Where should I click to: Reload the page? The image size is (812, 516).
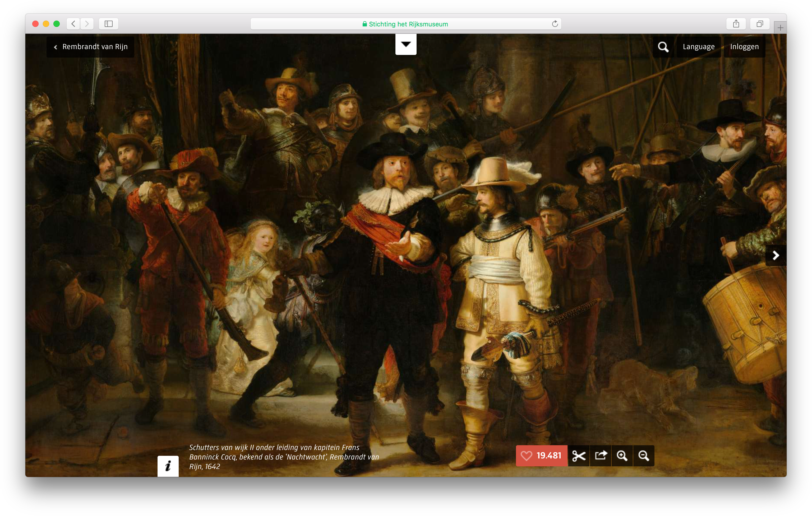coord(555,24)
